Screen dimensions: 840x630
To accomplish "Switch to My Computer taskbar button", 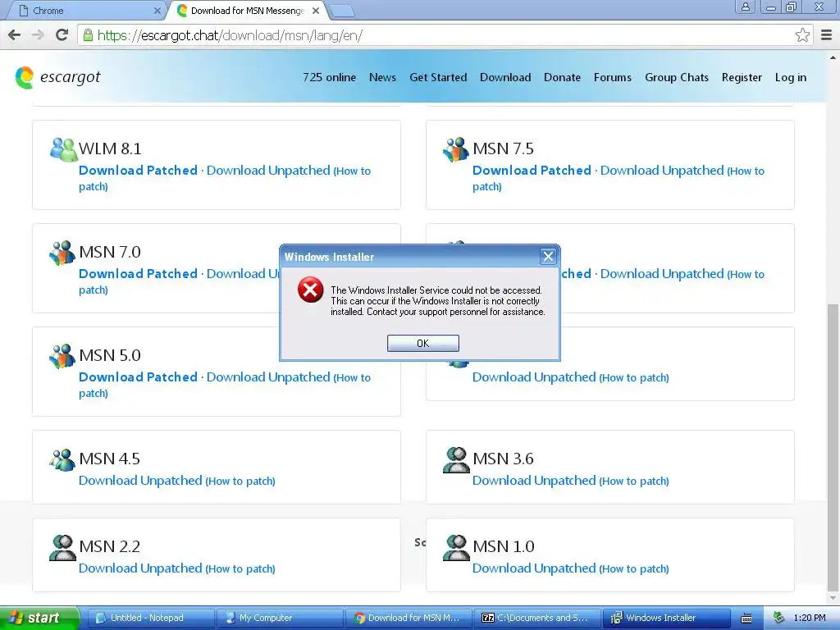I will tap(279, 618).
